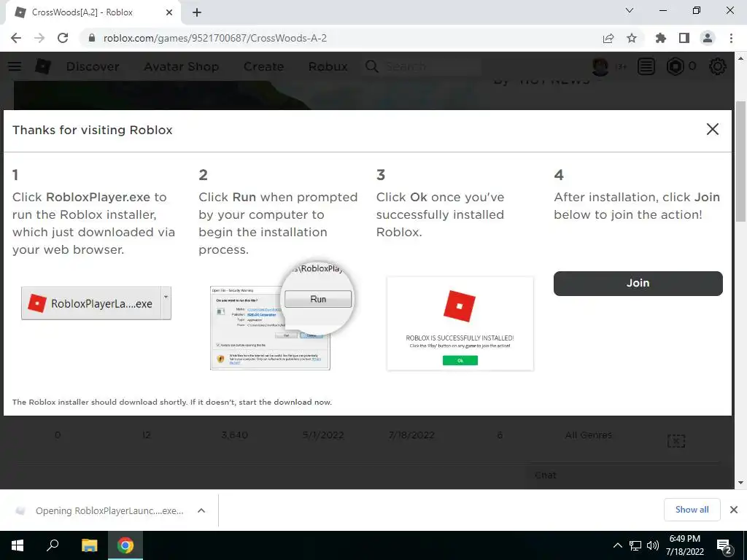Open the Action Center notifications icon
The height and width of the screenshot is (560, 747).
click(x=724, y=545)
